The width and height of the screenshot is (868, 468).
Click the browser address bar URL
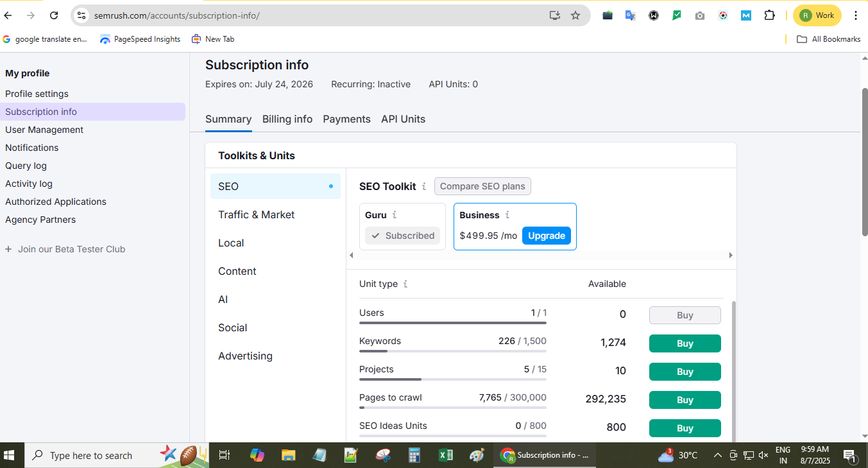point(177,15)
